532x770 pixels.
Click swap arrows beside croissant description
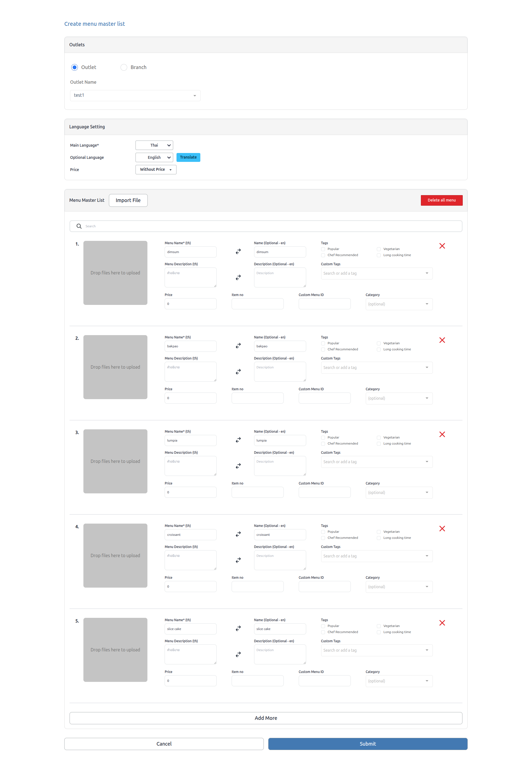coord(238,560)
